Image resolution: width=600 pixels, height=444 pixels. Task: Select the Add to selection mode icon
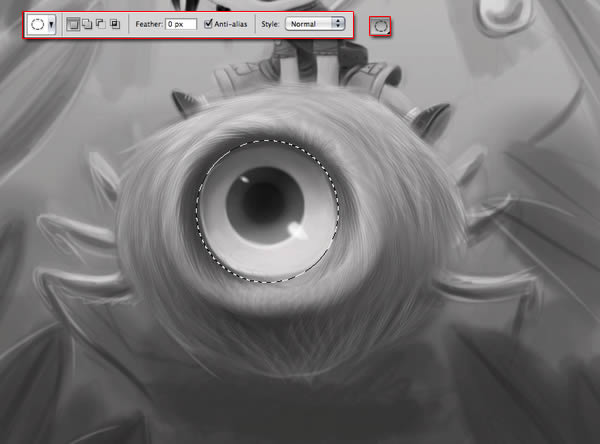(87, 24)
